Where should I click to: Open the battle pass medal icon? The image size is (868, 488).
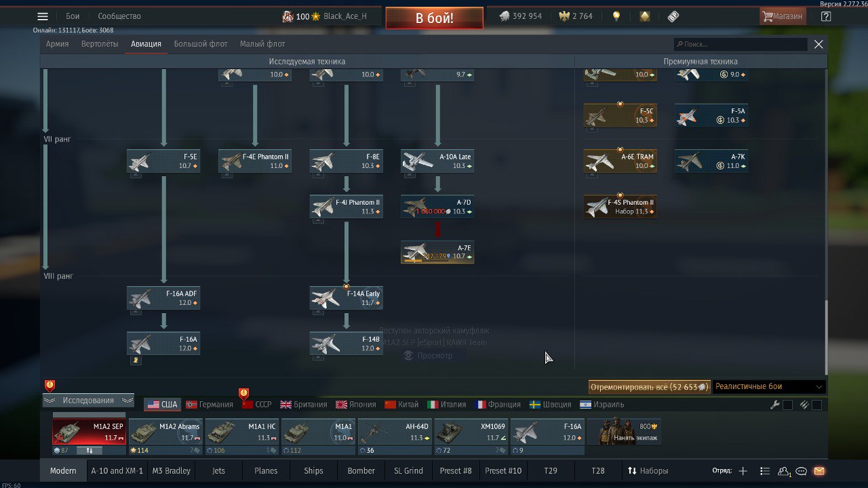pyautogui.click(x=645, y=16)
